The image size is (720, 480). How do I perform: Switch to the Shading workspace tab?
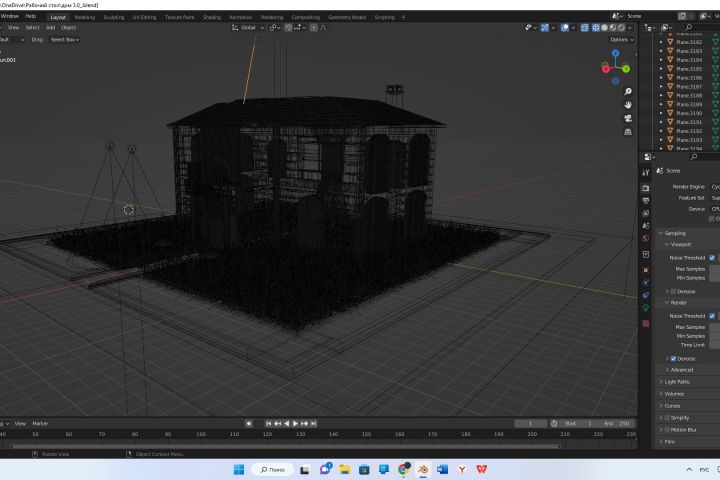212,17
